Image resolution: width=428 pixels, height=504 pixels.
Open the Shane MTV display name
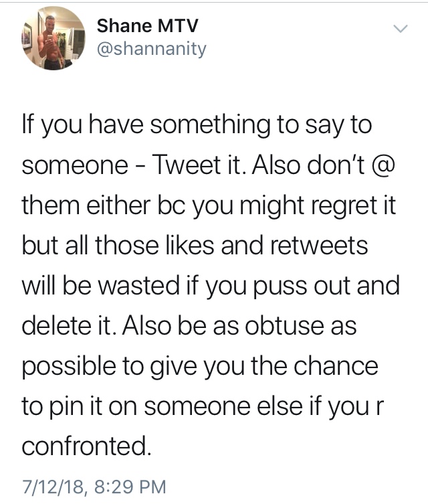pyautogui.click(x=148, y=25)
